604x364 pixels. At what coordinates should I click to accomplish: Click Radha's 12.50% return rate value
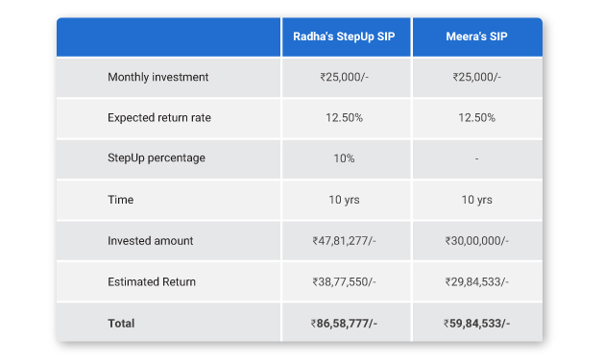click(x=344, y=117)
